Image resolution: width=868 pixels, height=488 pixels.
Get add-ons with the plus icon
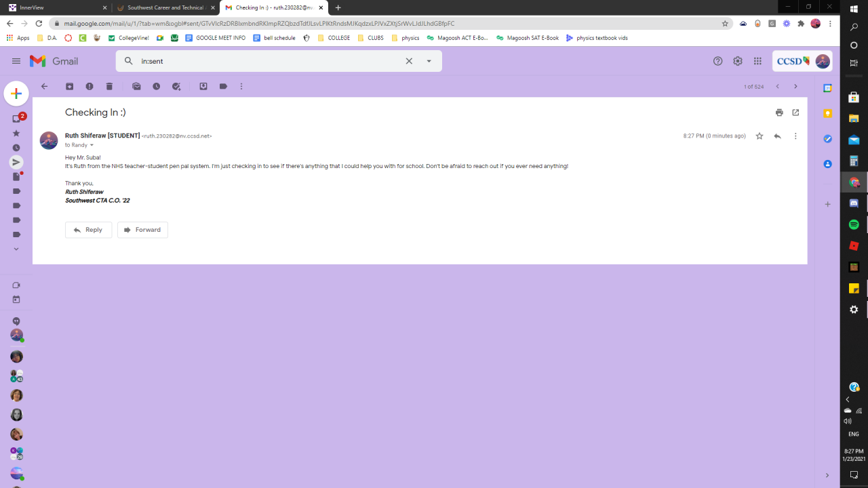pos(827,204)
